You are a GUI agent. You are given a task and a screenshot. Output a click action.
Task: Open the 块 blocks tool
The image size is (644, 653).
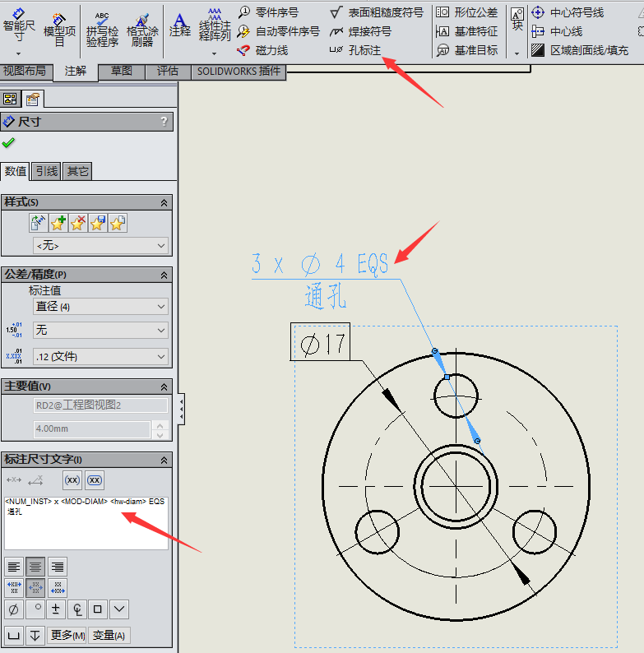coord(517,20)
